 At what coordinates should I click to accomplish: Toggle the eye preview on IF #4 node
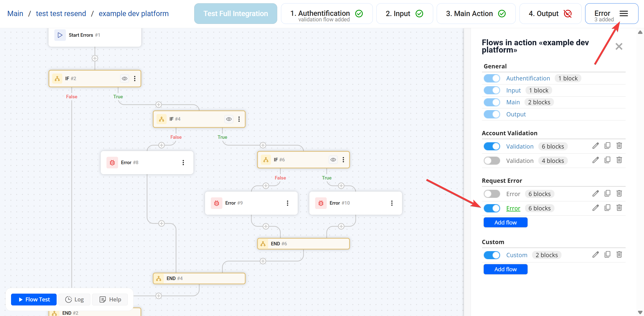coord(229,119)
